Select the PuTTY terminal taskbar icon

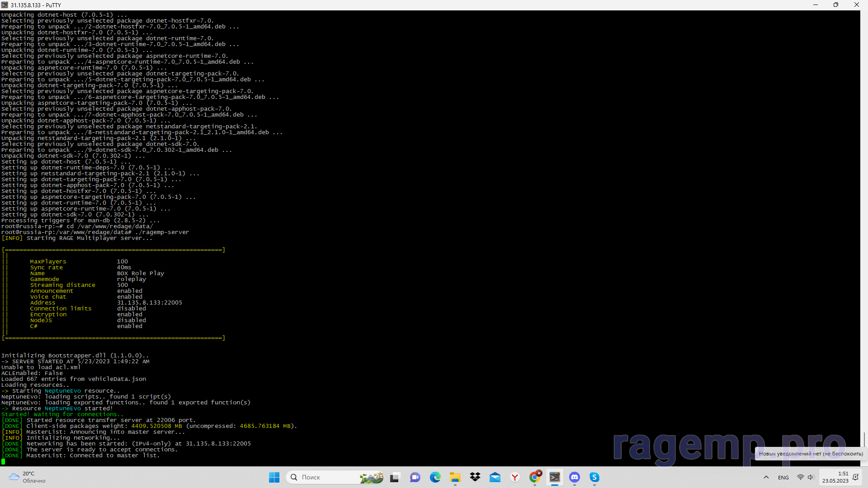(x=555, y=478)
